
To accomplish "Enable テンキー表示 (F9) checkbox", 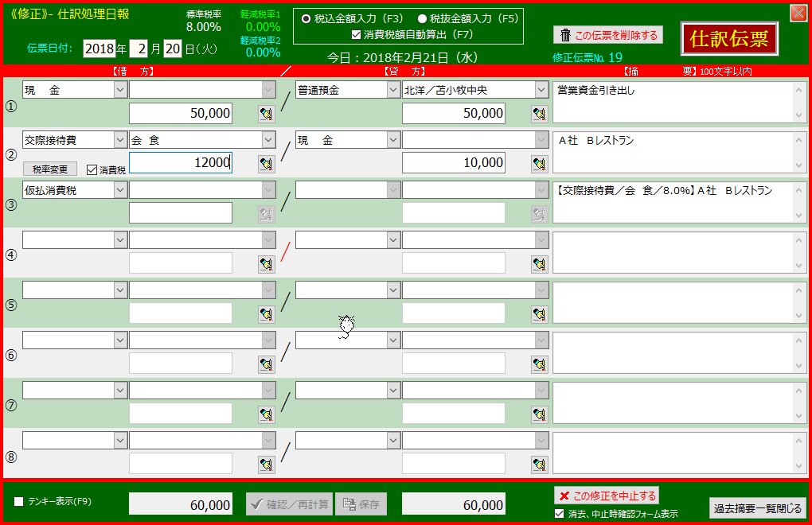I will point(18,502).
